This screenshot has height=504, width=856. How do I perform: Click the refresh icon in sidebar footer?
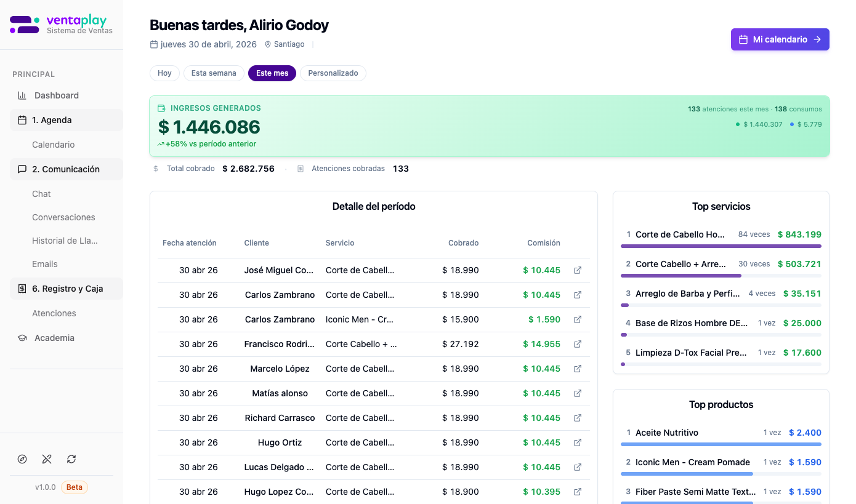(x=71, y=459)
